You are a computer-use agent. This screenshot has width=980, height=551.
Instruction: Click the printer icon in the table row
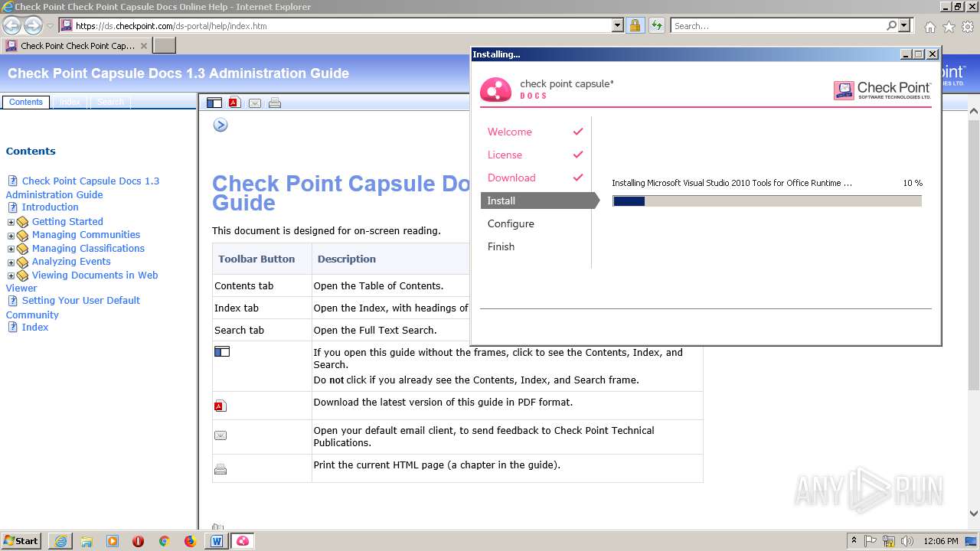coord(220,469)
